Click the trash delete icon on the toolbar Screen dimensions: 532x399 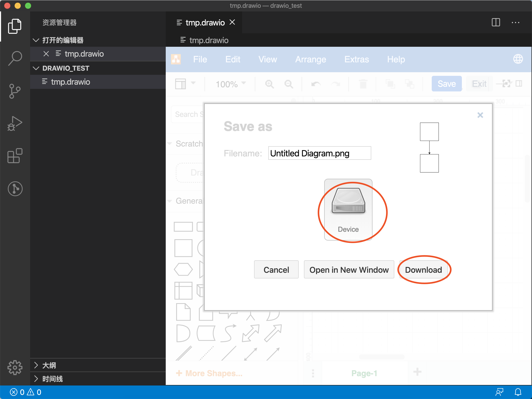363,84
